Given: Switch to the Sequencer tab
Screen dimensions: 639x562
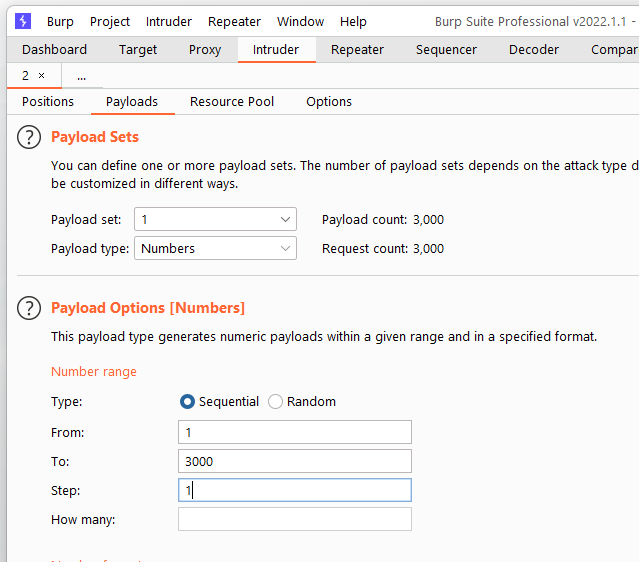Looking at the screenshot, I should click(446, 50).
